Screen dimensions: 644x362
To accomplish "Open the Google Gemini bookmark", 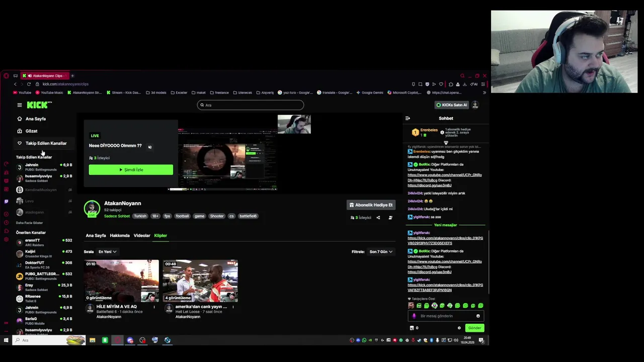I will pyautogui.click(x=370, y=93).
